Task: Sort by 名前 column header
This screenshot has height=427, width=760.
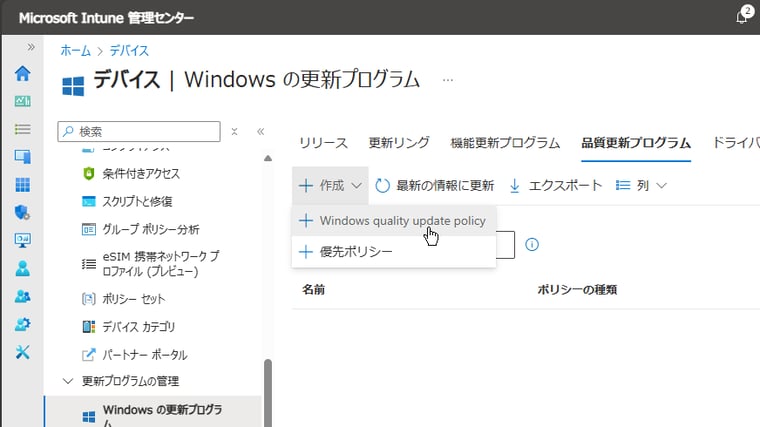Action: [x=314, y=290]
